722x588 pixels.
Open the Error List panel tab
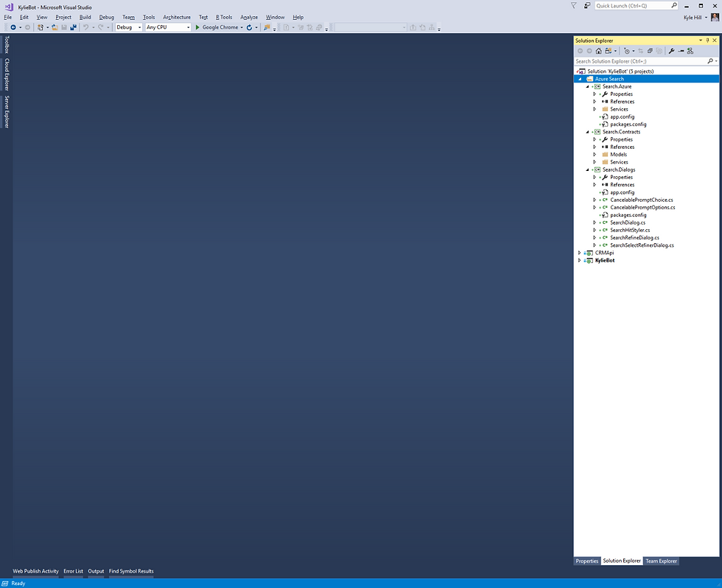(73, 572)
